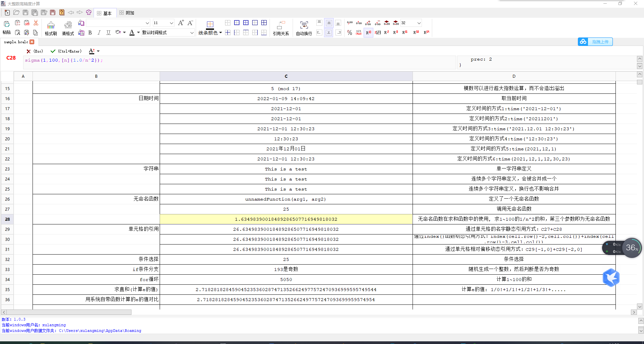The image size is (644, 344).
Task: Click the Save All icon
Action: click(35, 13)
